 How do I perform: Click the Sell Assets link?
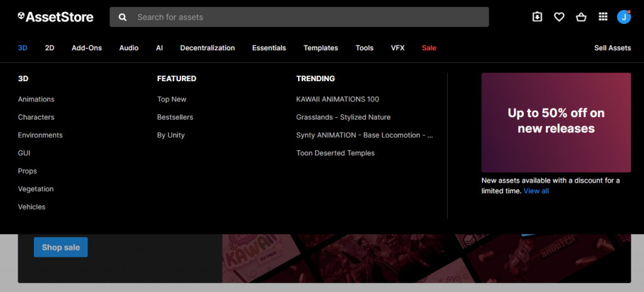click(613, 48)
